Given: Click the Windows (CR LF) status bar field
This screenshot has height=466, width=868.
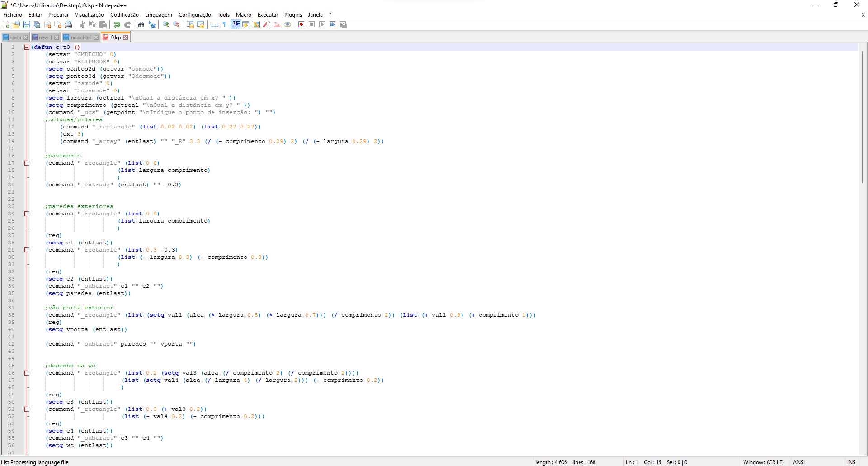Looking at the screenshot, I should tap(764, 462).
